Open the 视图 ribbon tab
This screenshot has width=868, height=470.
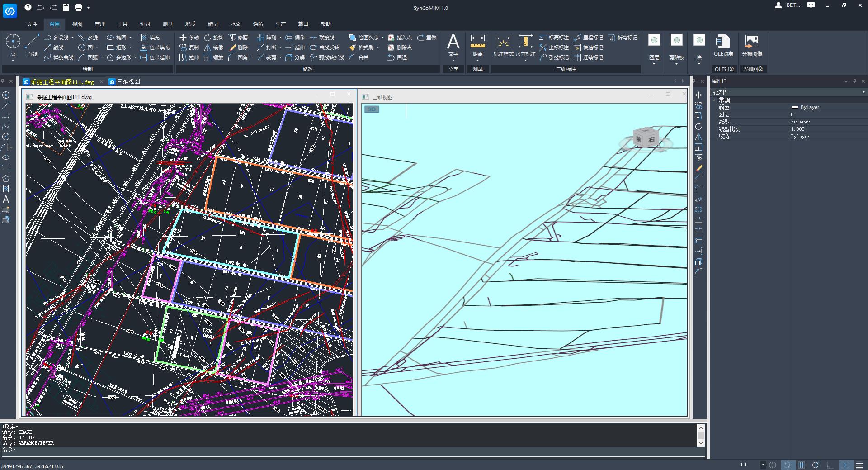(77, 24)
